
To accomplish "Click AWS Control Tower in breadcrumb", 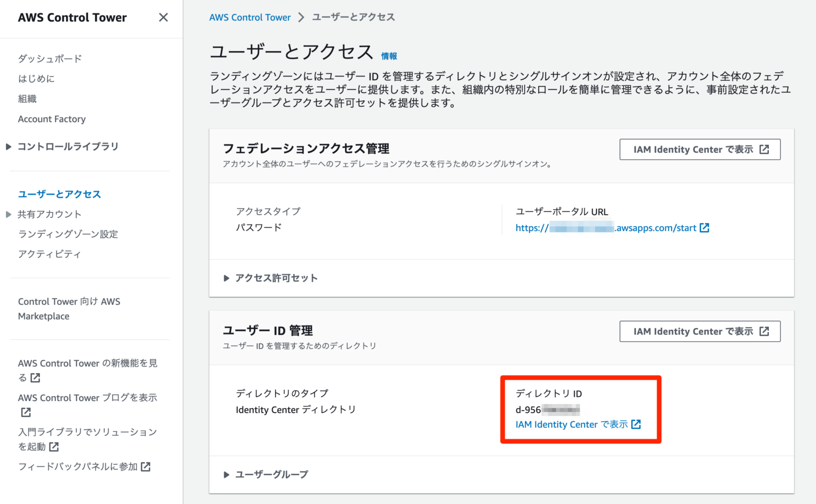I will (x=250, y=17).
